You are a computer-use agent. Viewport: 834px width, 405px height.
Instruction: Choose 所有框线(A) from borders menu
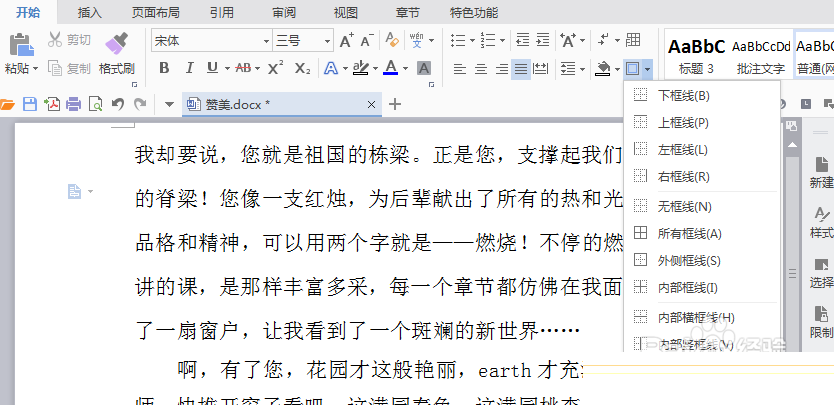click(702, 233)
